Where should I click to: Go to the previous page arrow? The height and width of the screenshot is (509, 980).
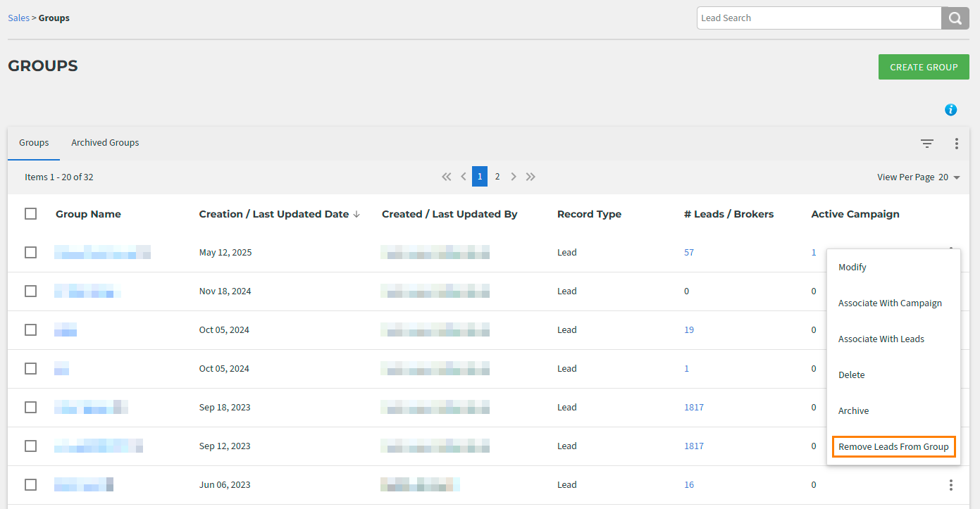(x=464, y=177)
